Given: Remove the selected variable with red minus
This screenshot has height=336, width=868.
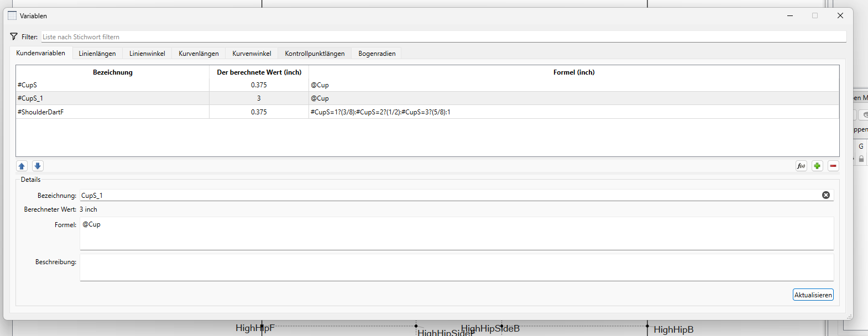Looking at the screenshot, I should (833, 166).
